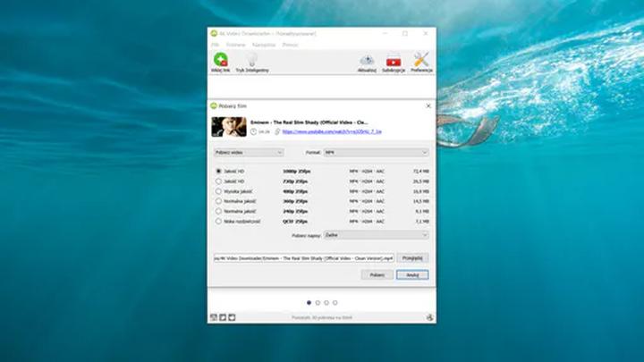The width and height of the screenshot is (644, 362).
Task: Open the Pomoc menu
Action: point(291,43)
